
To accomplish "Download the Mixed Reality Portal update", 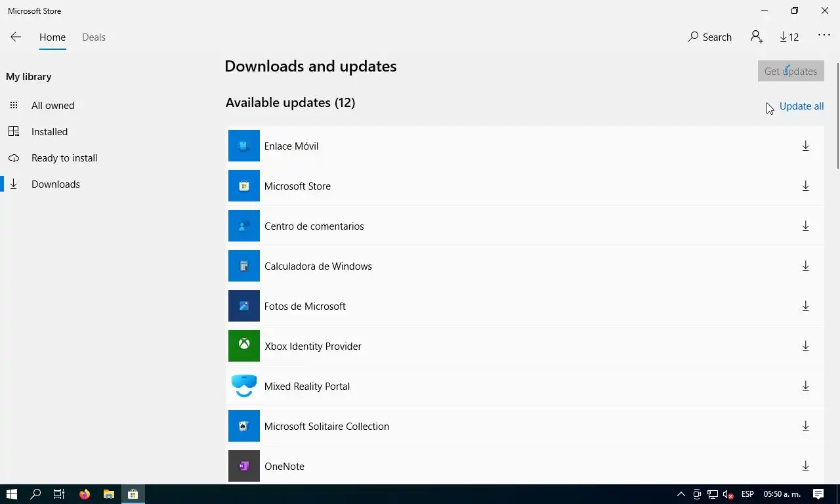I will click(805, 386).
